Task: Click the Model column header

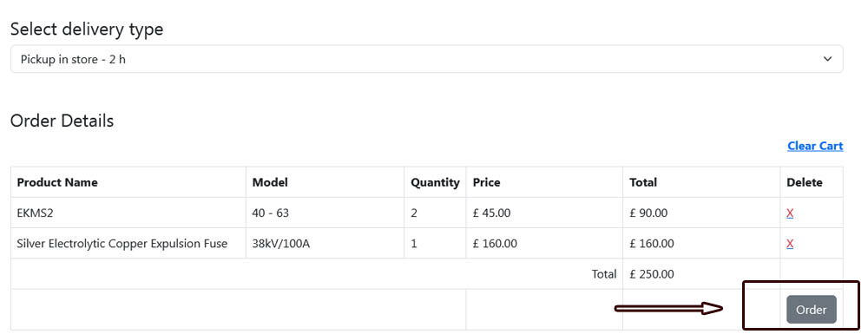Action: [x=270, y=182]
